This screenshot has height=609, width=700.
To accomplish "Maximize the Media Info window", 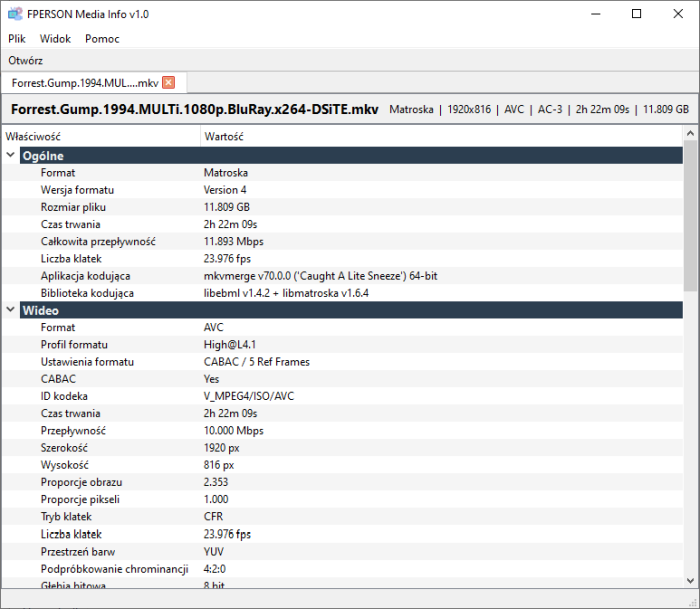I will point(637,14).
